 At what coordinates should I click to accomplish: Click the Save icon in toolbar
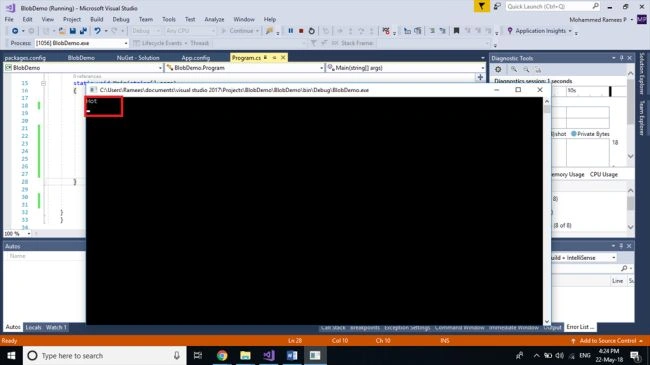click(x=73, y=31)
